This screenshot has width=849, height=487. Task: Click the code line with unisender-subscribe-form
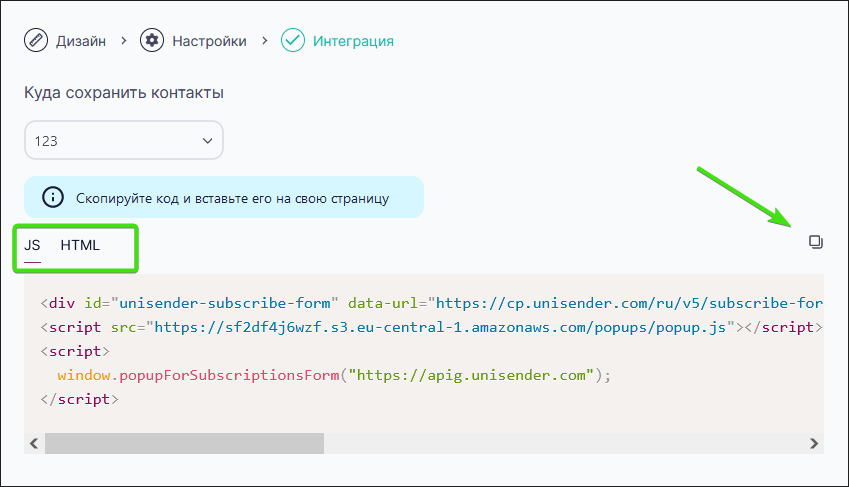pos(432,303)
